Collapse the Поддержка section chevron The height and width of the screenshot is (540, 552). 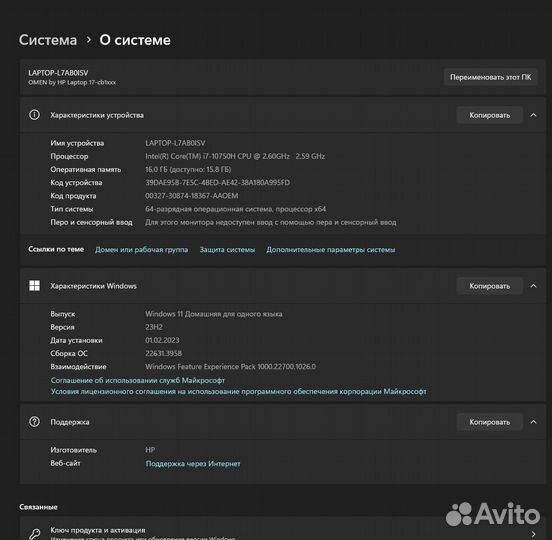[533, 422]
